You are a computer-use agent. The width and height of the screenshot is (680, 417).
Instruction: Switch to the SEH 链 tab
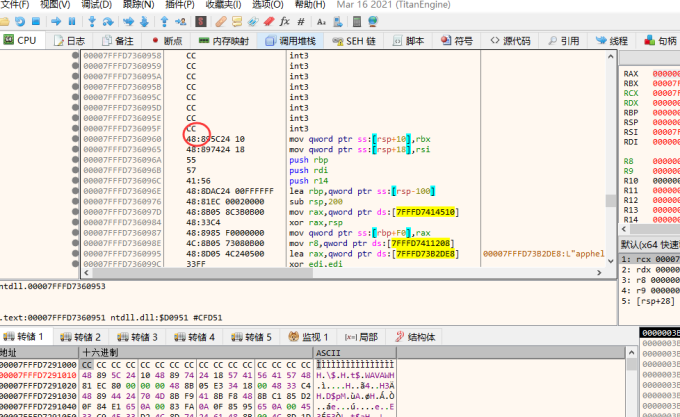pyautogui.click(x=353, y=41)
